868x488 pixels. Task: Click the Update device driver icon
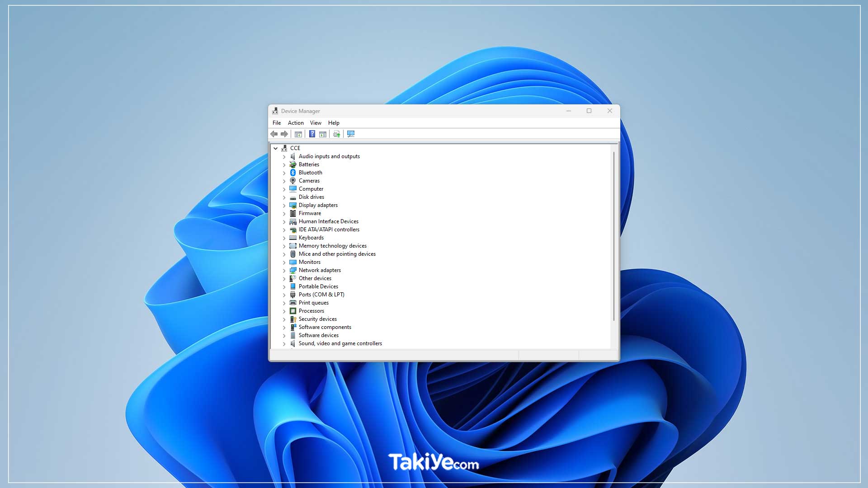(336, 134)
